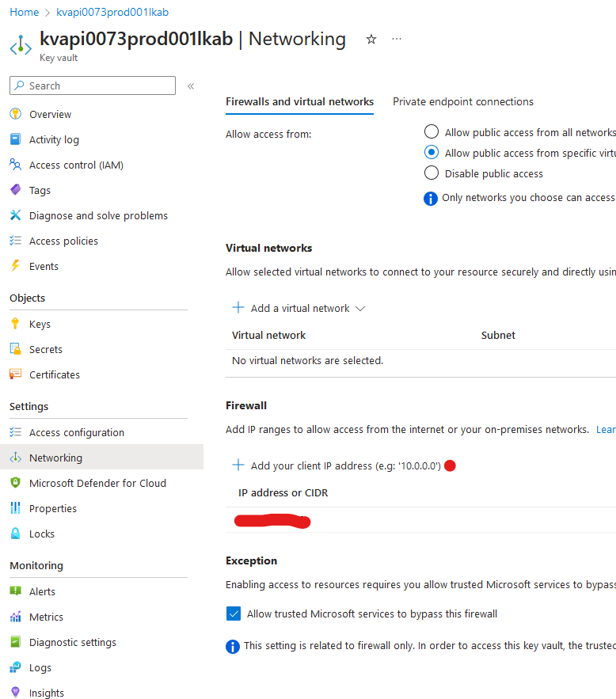Click the Alerts icon under Monitoring
The image size is (616, 699).
(x=16, y=591)
